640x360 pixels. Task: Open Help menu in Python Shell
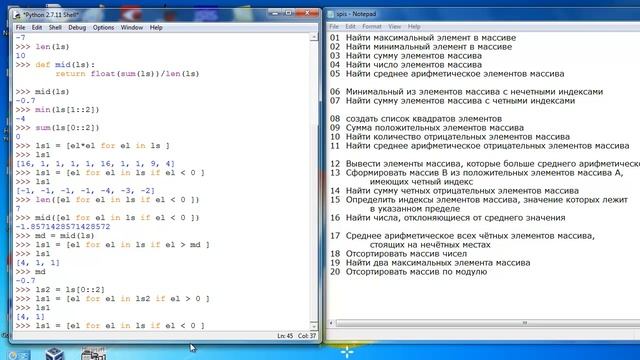tap(156, 27)
